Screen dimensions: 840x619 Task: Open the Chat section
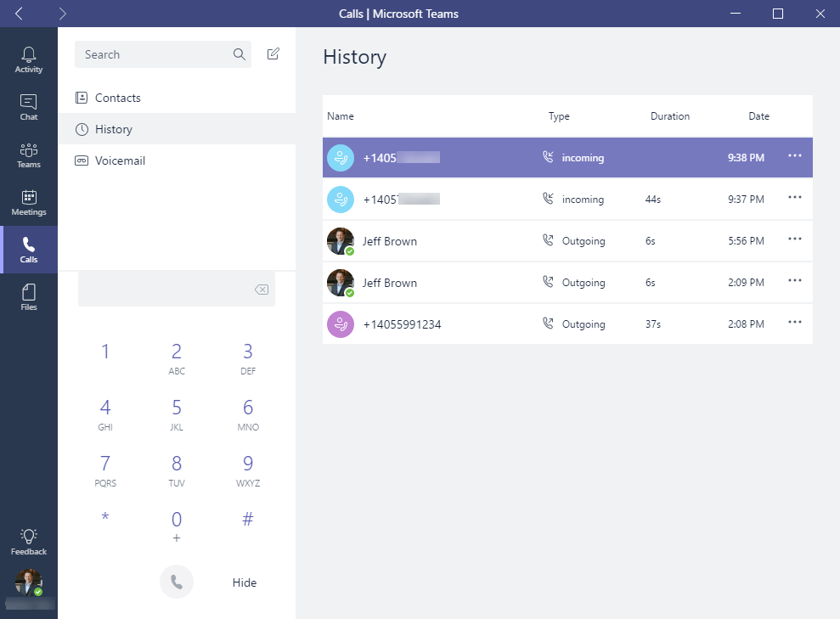pos(28,107)
